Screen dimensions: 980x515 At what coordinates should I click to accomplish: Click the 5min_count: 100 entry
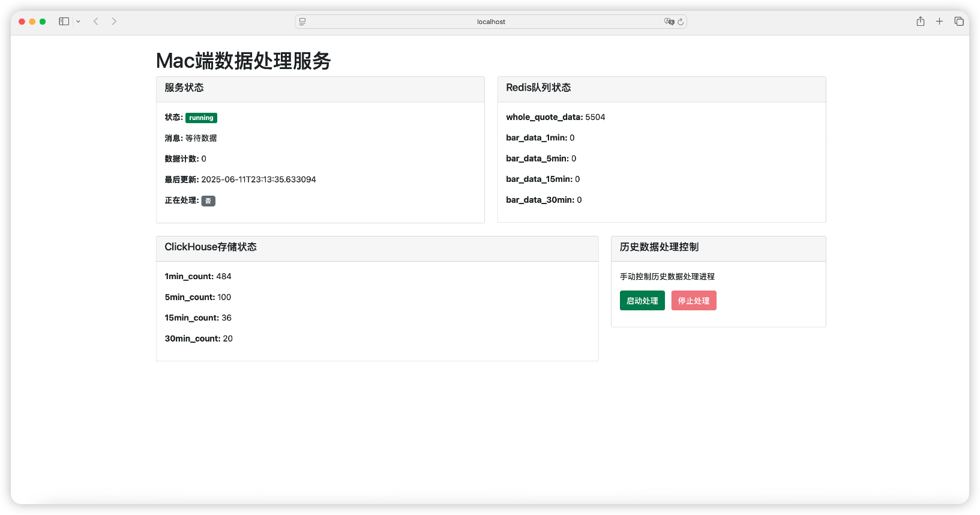click(x=198, y=297)
